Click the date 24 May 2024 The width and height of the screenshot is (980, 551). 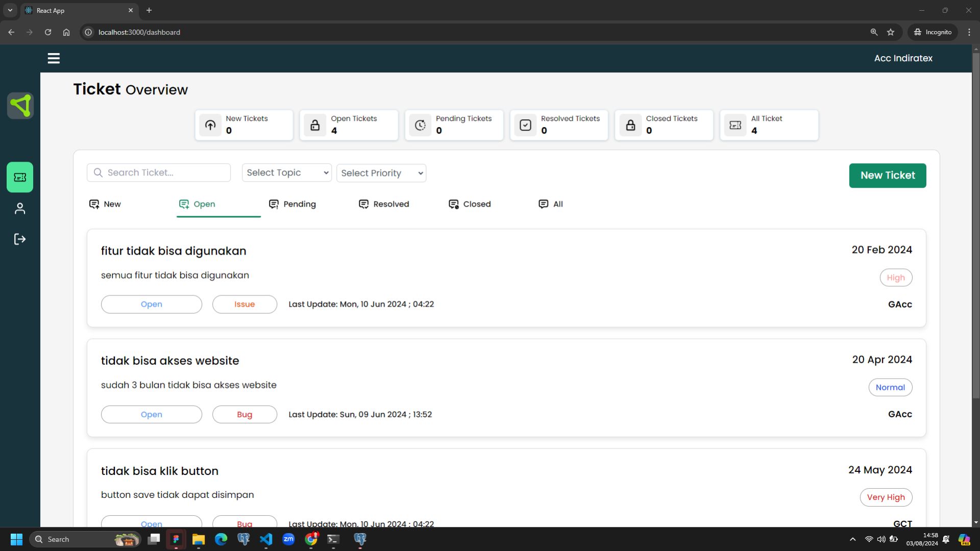click(x=880, y=470)
